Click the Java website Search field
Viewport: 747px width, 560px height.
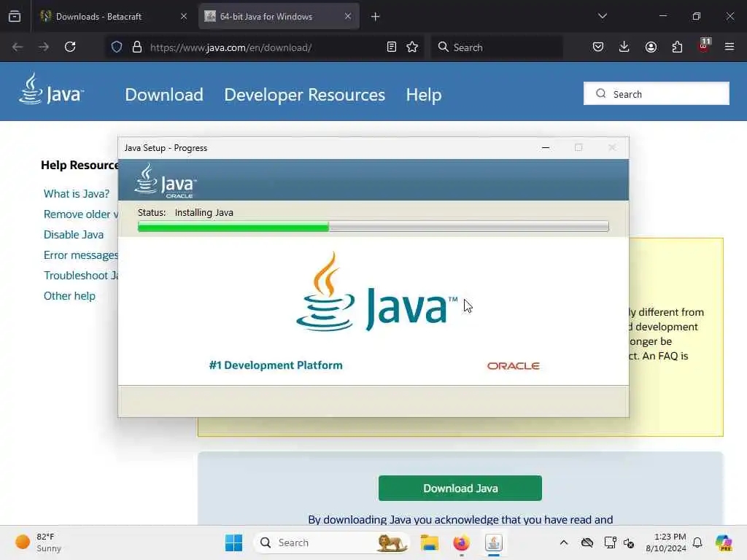click(657, 94)
